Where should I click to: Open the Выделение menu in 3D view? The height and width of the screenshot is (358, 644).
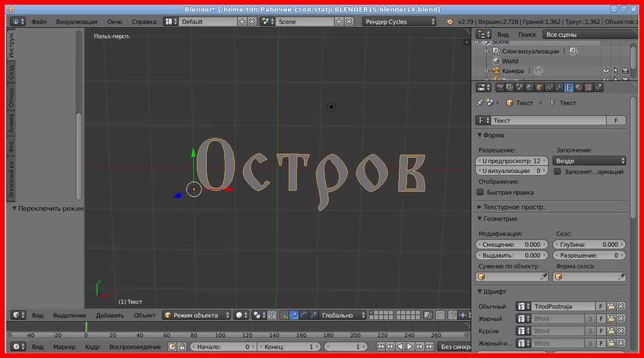coord(69,315)
